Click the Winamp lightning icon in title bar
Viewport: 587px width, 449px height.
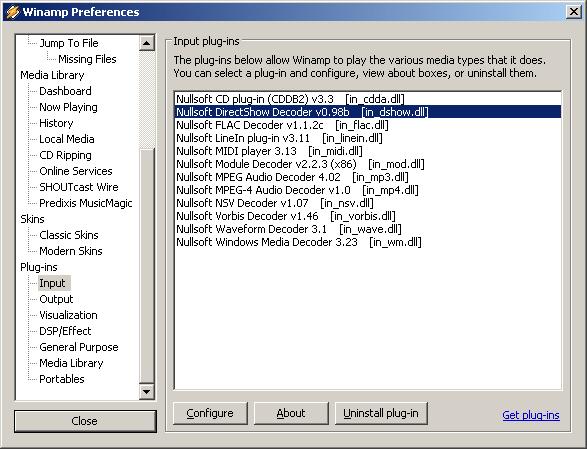(12, 12)
